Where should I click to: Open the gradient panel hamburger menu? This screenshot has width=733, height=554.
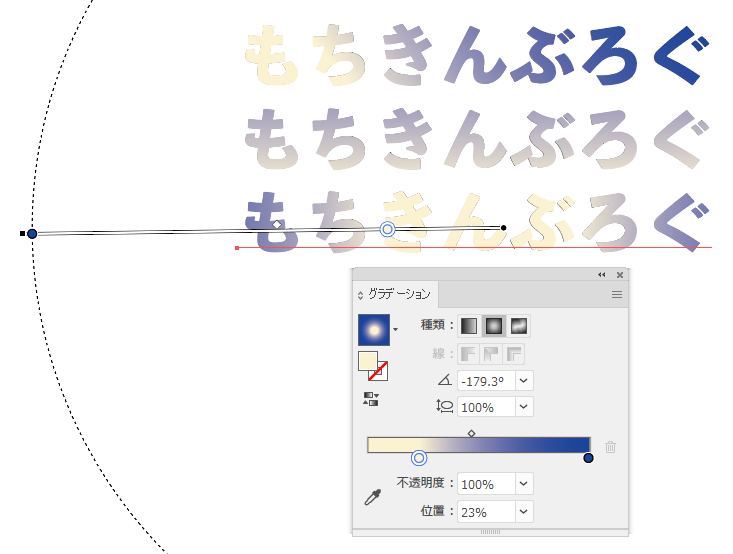[617, 295]
